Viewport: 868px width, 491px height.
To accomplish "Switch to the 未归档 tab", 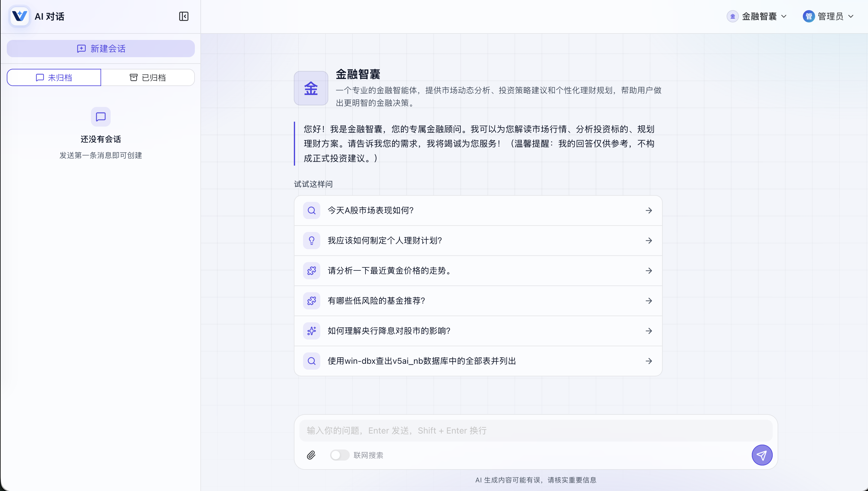I will [54, 77].
